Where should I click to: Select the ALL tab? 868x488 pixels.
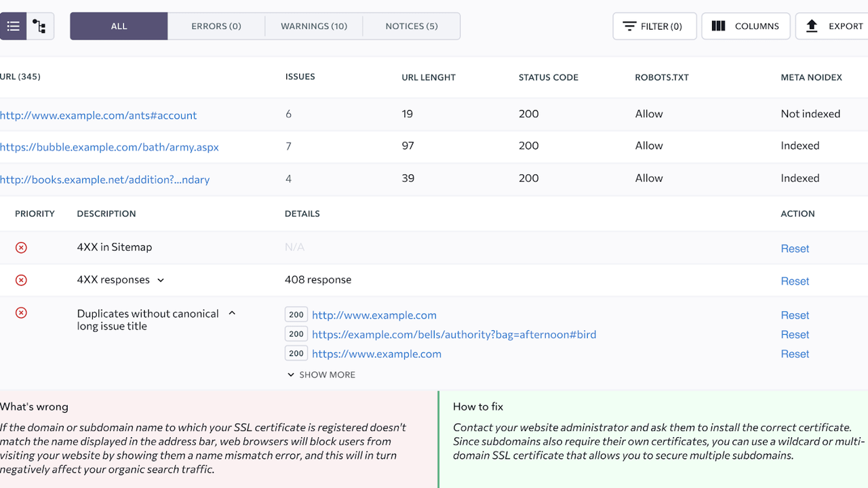pos(119,26)
